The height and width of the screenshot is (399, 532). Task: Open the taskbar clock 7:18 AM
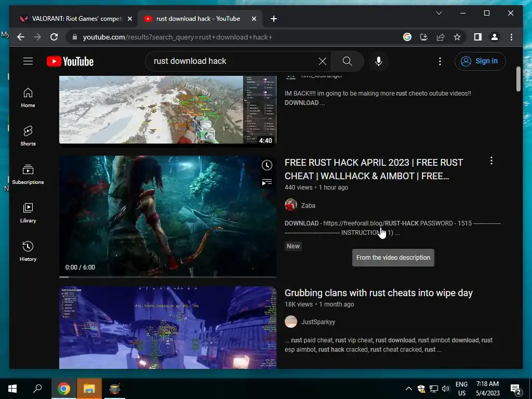coord(487,389)
